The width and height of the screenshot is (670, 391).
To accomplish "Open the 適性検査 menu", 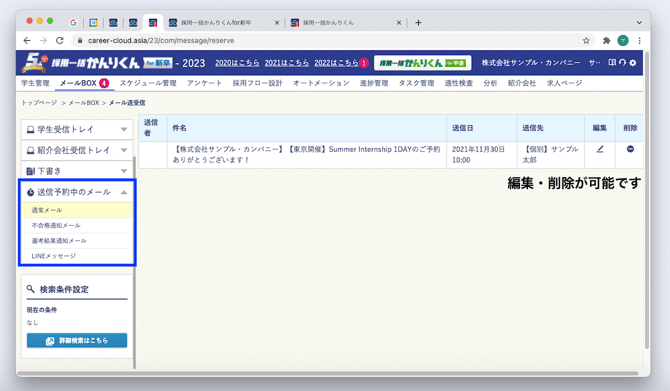I will [x=458, y=83].
